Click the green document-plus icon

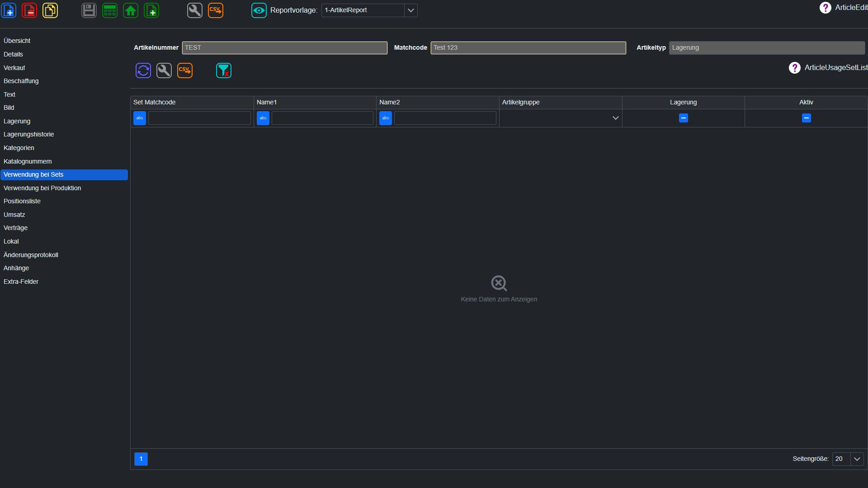click(151, 10)
